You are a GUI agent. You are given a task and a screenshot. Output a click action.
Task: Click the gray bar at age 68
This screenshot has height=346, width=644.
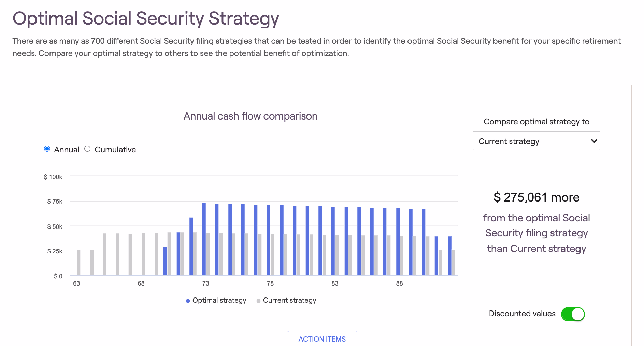[144, 254]
